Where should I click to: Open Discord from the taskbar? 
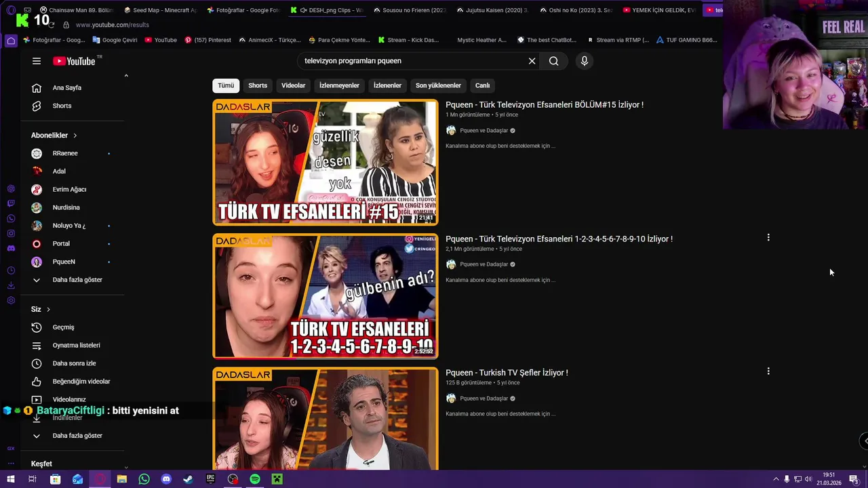click(166, 479)
